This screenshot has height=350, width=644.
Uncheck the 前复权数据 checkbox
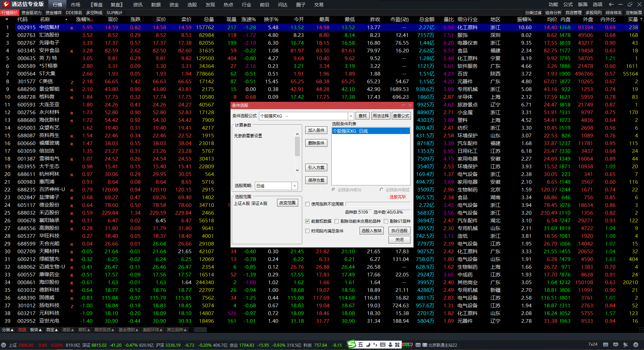(x=307, y=221)
